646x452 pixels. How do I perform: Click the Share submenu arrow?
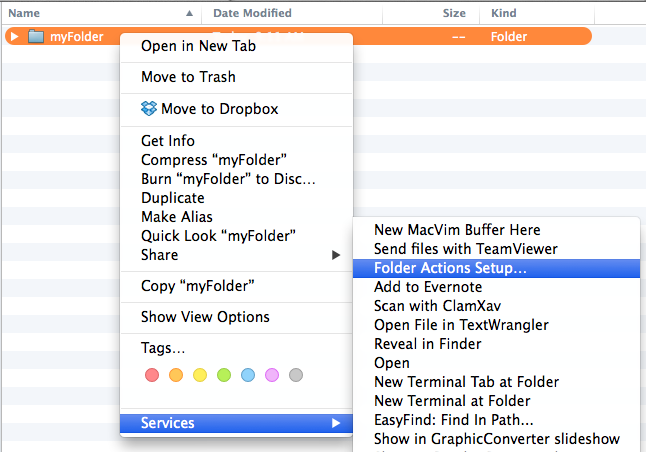(x=336, y=255)
